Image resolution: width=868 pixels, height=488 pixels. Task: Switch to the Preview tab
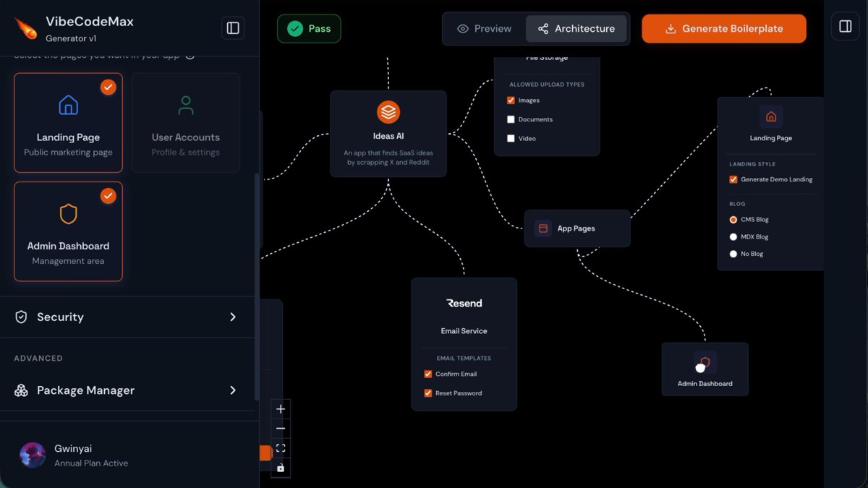tap(485, 29)
